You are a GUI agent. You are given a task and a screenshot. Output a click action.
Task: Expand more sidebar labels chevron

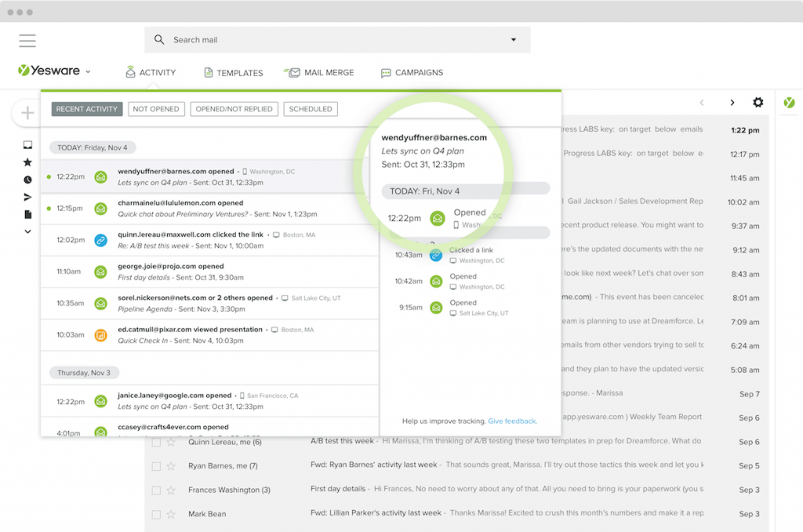pos(27,231)
